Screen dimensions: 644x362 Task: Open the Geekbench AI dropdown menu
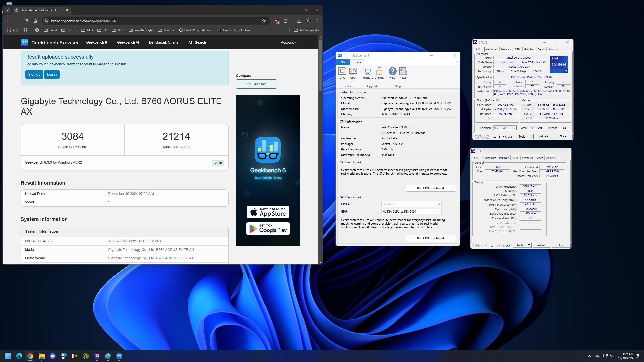129,42
